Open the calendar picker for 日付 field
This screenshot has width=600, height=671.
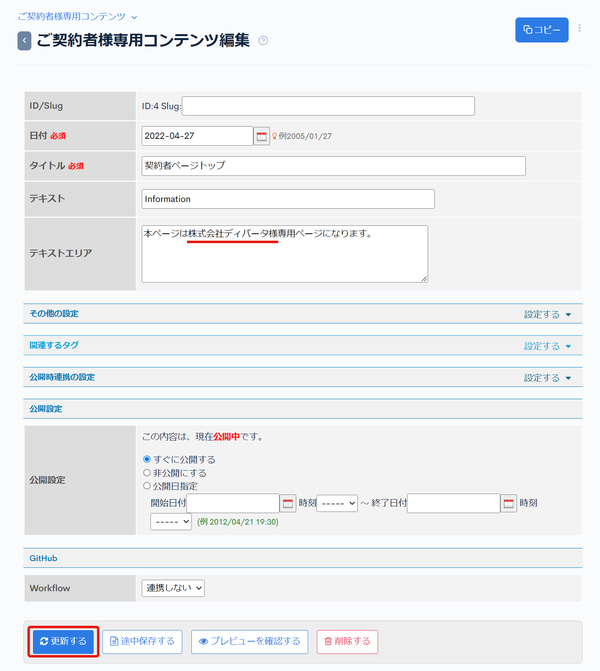(x=261, y=137)
